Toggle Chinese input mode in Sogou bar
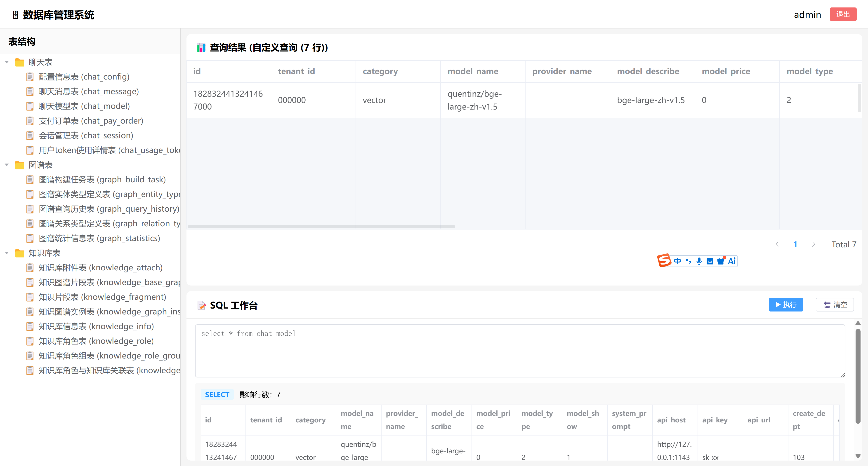The image size is (868, 466). pos(677,261)
